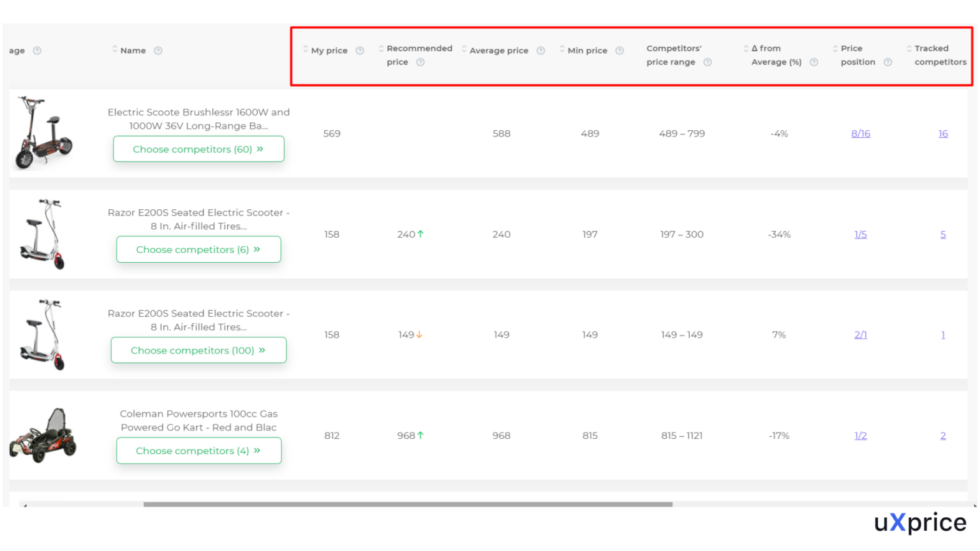Expand Choose competitors (60) for the Brushless scooter
Image resolution: width=980 pixels, height=551 pixels.
[198, 149]
